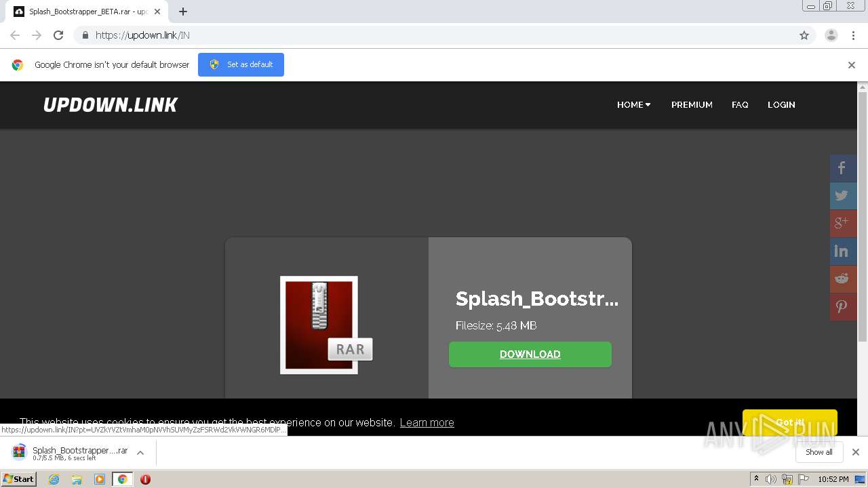Reload the current page
The width and height of the screenshot is (868, 488).
(x=58, y=35)
